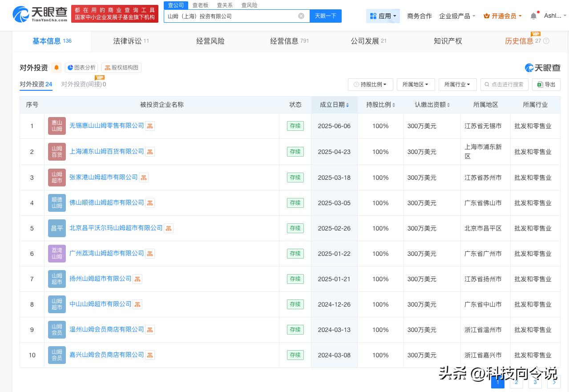The height and width of the screenshot is (392, 569).
Task: Click the 惠山山姆 company logo tile
Action: [x=57, y=126]
